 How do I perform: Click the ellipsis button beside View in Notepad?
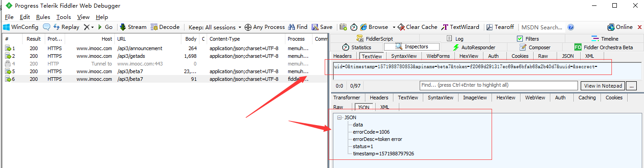(x=632, y=86)
